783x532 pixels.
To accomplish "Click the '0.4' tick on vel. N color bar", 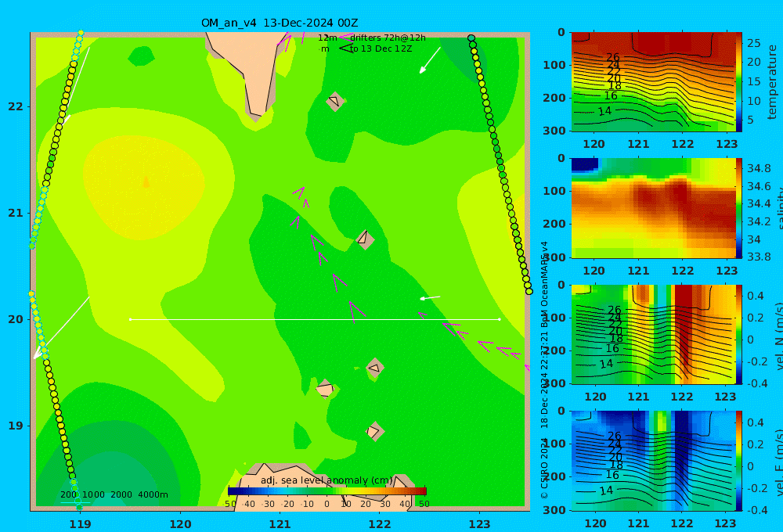I will [756, 296].
